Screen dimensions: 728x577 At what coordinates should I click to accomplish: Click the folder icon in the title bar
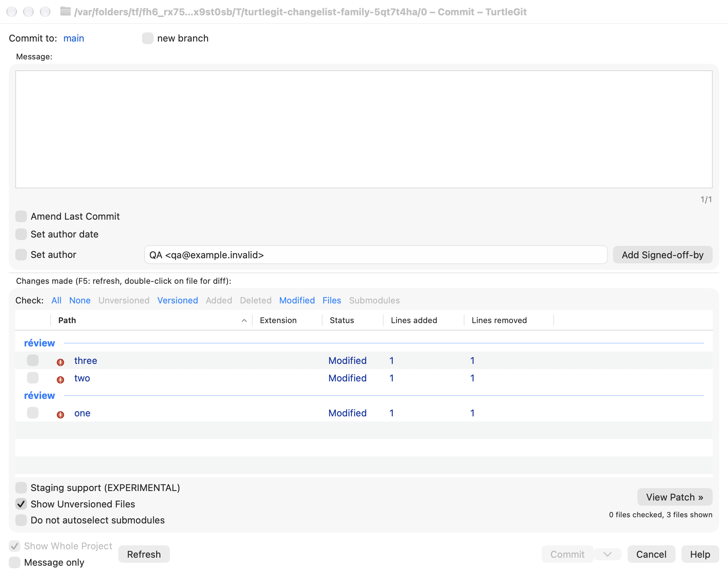click(66, 11)
